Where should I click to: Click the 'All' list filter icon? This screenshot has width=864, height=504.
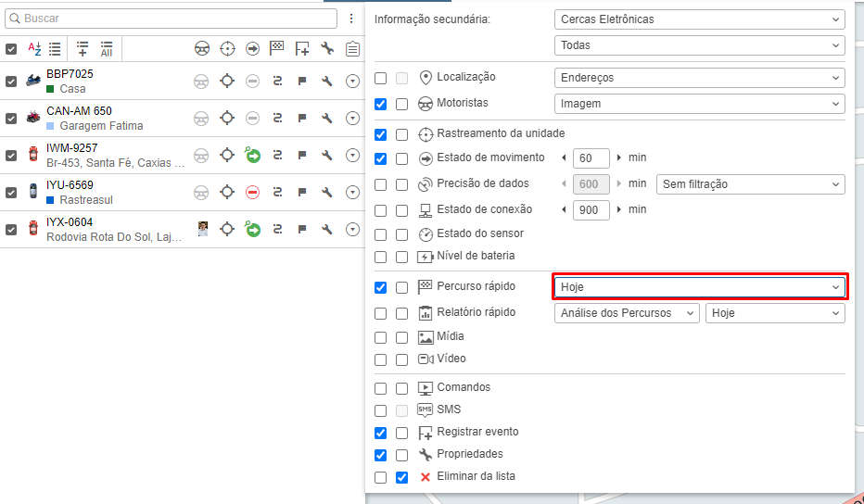(x=107, y=49)
